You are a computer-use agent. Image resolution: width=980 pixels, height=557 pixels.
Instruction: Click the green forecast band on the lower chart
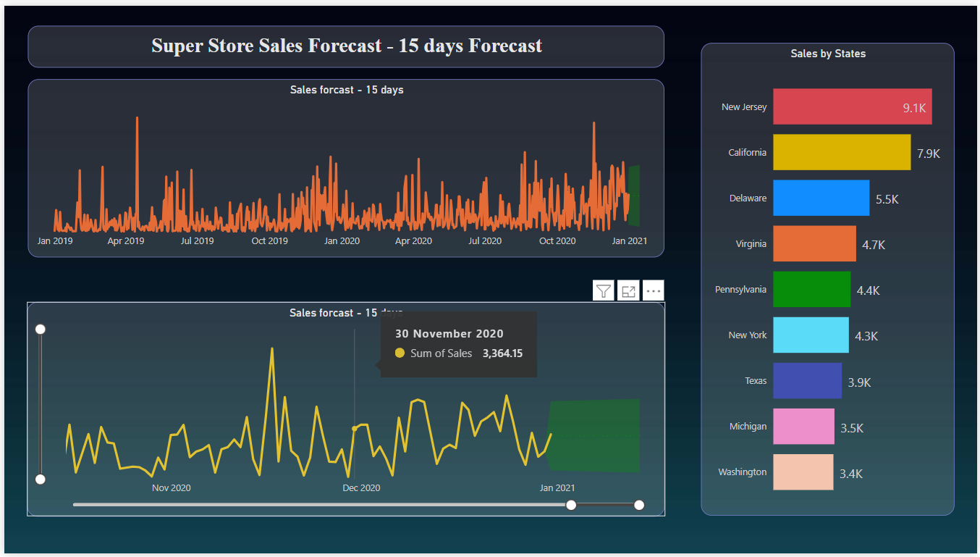coord(595,435)
